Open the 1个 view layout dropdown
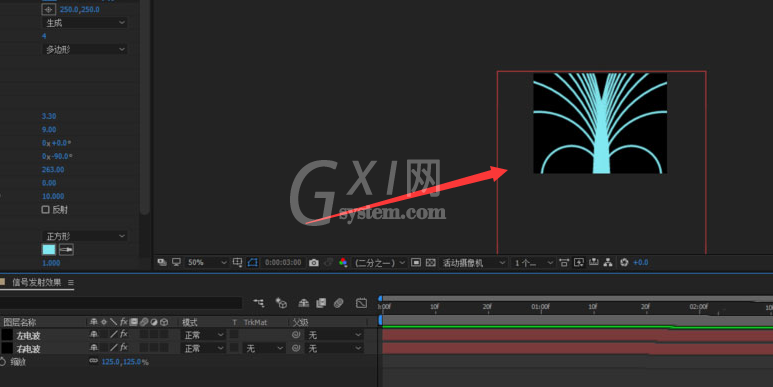This screenshot has height=387, width=773. 533,263
